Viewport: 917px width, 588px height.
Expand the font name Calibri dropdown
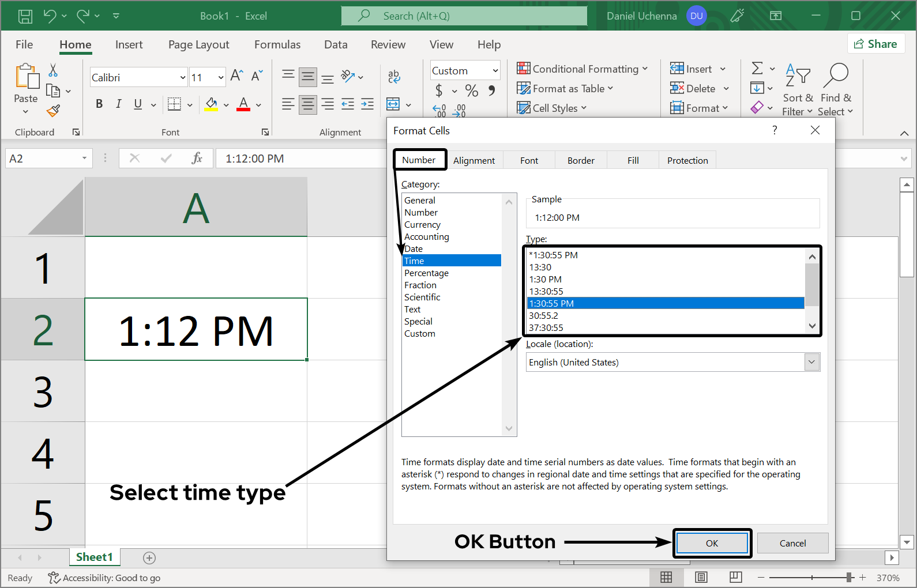[183, 78]
